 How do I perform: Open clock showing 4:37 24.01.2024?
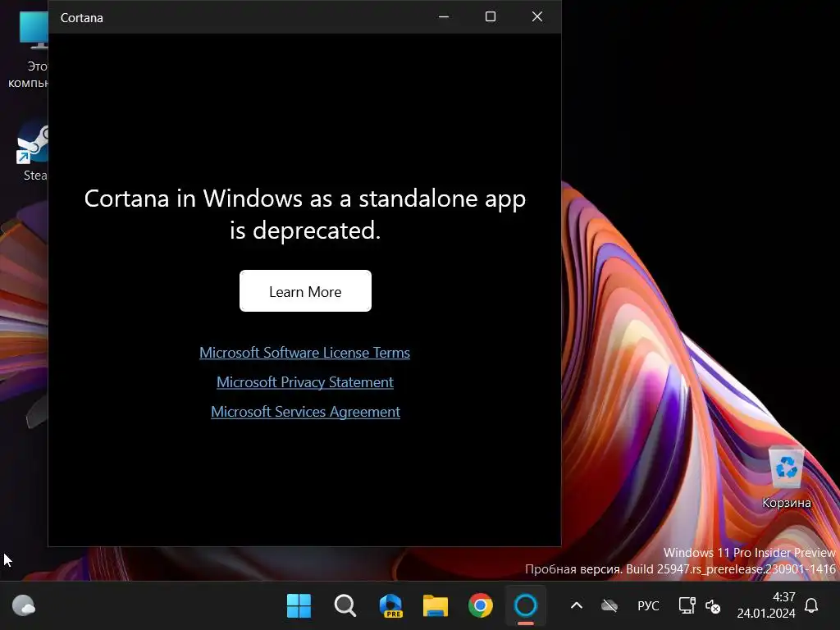[766, 605]
